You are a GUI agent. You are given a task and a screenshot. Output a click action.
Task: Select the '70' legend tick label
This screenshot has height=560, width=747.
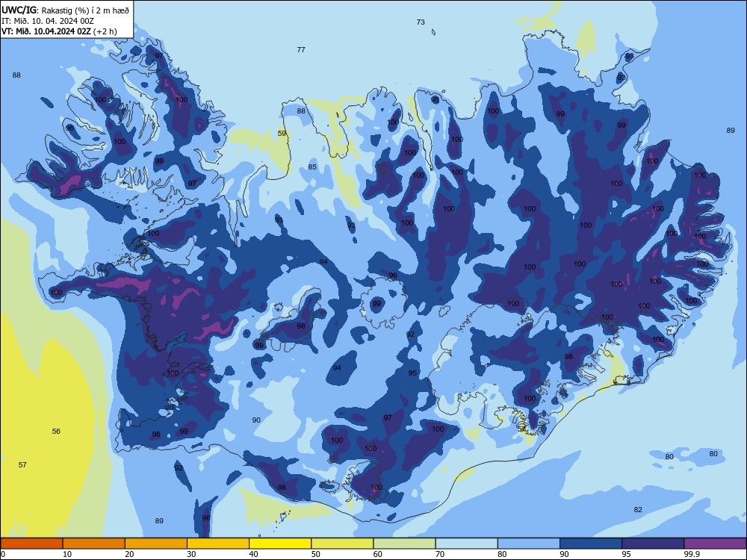click(x=440, y=554)
